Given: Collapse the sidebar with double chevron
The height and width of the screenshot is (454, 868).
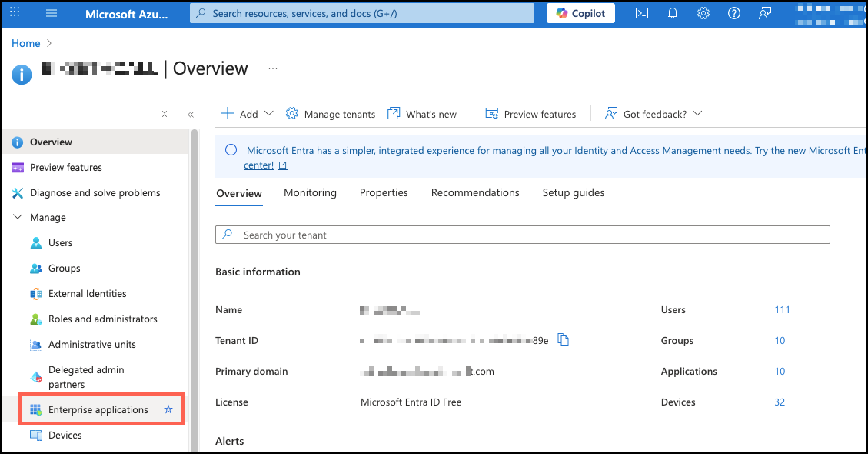Looking at the screenshot, I should pos(191,114).
